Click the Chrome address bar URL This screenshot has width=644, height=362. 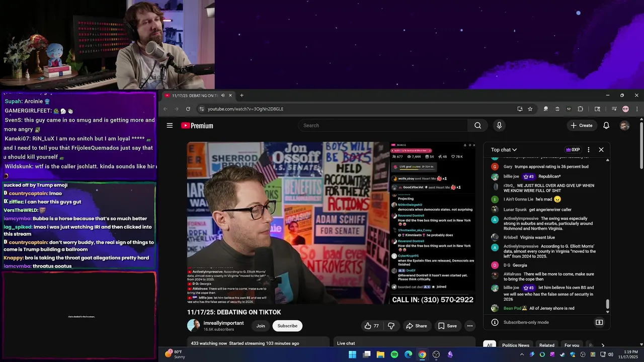(x=246, y=109)
